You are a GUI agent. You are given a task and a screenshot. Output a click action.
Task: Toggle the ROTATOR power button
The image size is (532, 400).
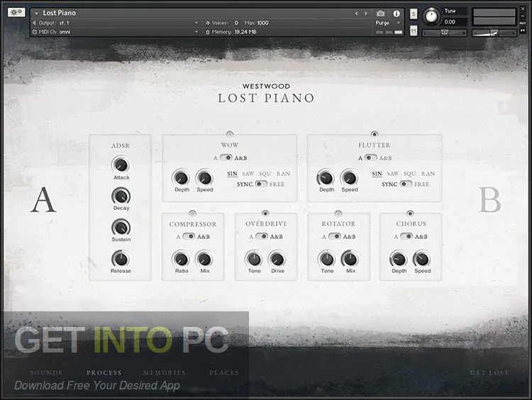point(338,213)
